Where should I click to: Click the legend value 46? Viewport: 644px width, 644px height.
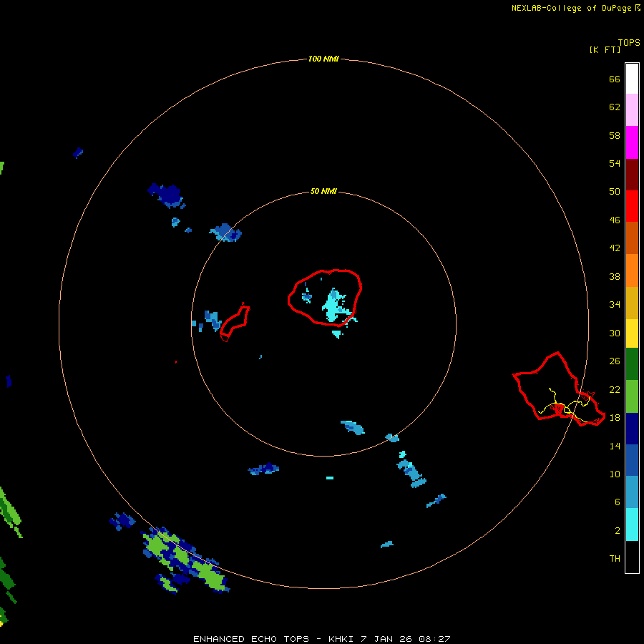[x=615, y=220]
